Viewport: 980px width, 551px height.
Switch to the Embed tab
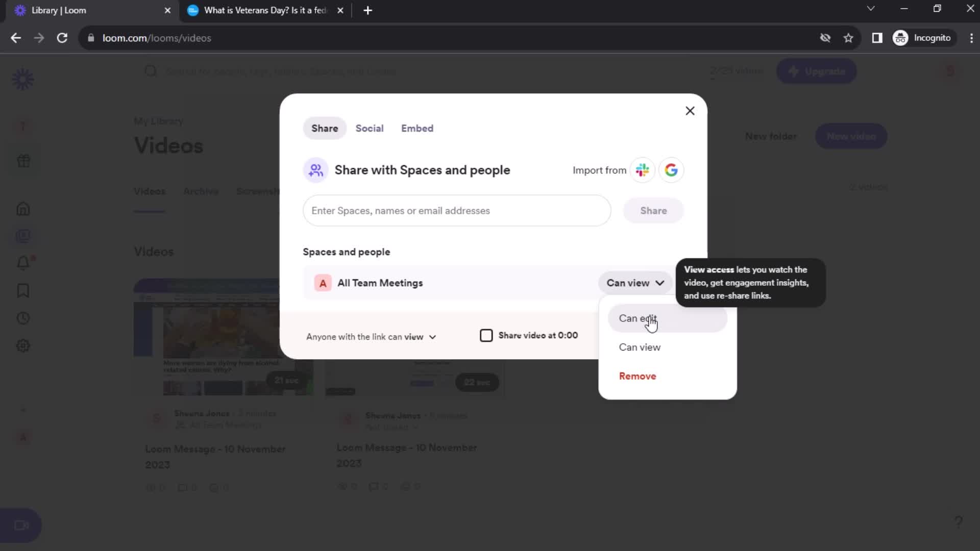pos(418,128)
